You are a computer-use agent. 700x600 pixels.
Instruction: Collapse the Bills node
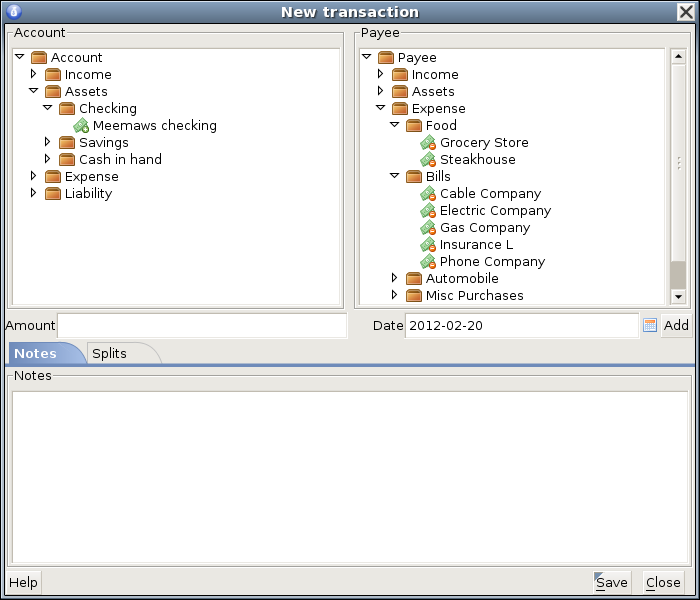395,176
